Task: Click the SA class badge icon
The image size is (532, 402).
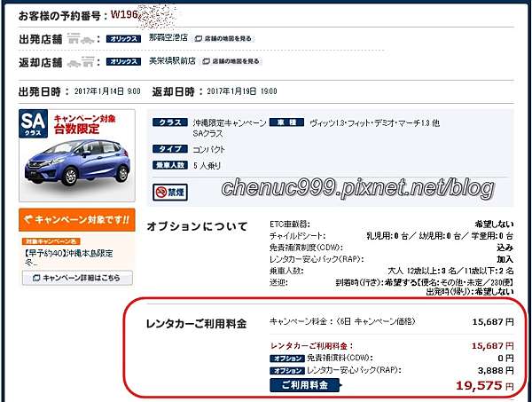Action: coord(33,123)
